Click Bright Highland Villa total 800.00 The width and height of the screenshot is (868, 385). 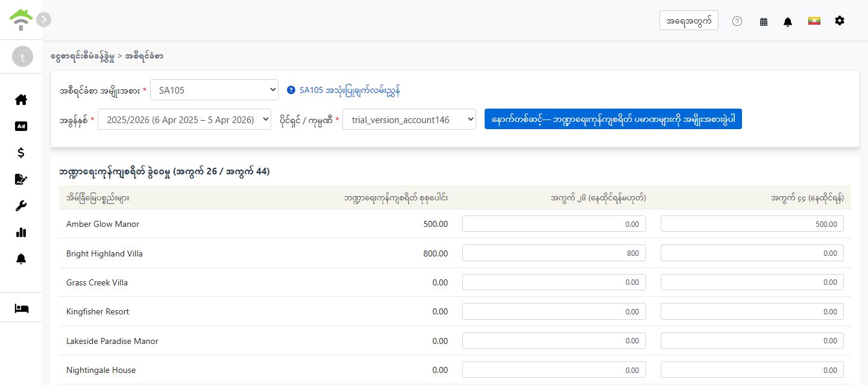click(x=435, y=253)
